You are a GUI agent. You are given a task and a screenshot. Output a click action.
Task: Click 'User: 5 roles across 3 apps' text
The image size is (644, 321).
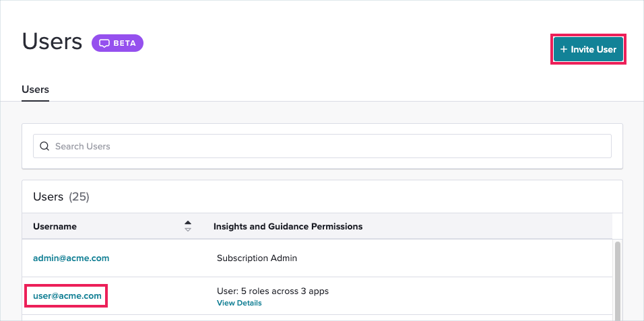point(273,291)
